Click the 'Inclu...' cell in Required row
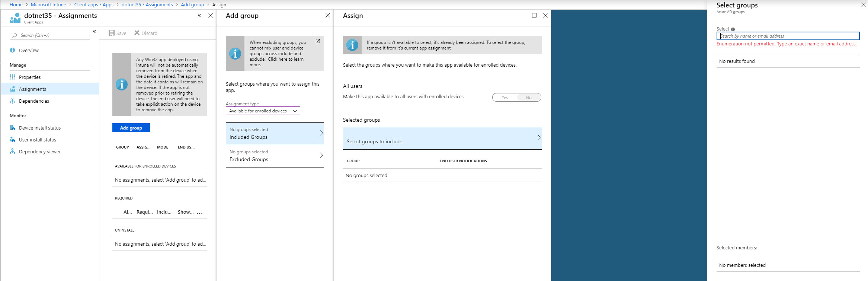The height and width of the screenshot is (281, 868). tap(164, 212)
